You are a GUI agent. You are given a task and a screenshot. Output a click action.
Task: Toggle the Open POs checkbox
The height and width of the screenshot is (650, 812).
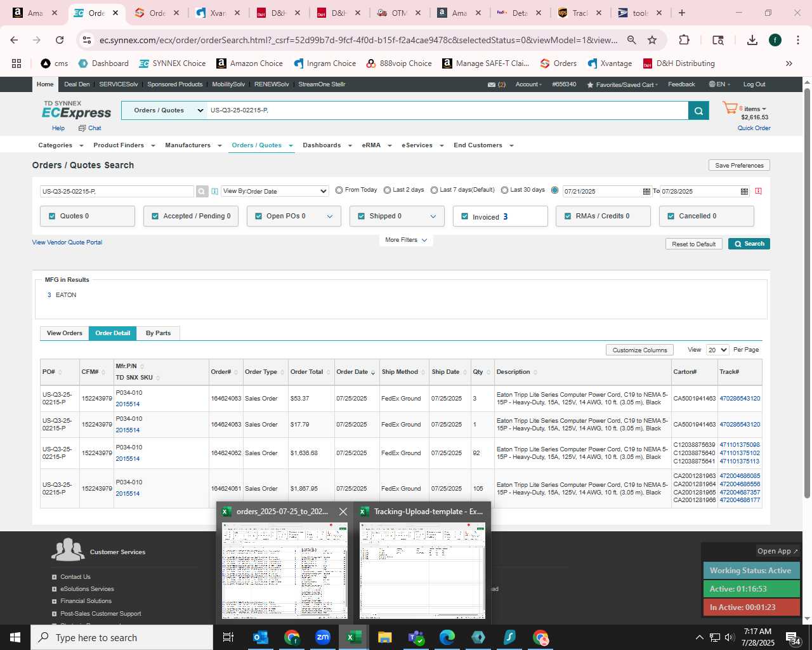[x=258, y=216]
